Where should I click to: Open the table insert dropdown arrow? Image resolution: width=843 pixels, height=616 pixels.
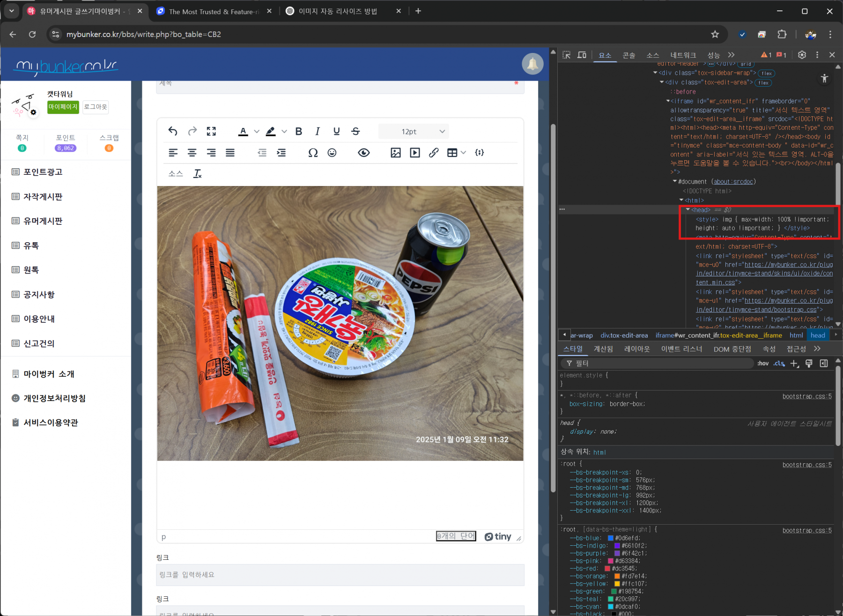click(x=464, y=153)
